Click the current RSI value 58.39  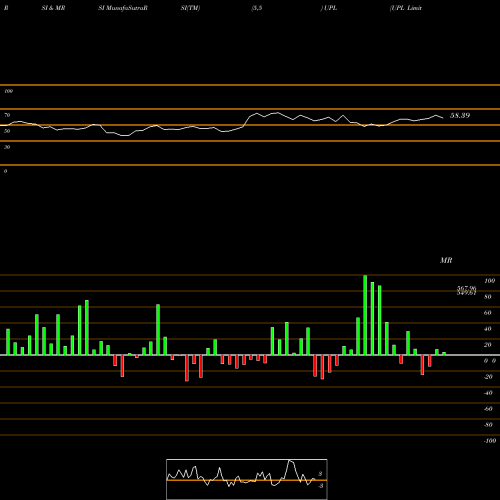(460, 115)
